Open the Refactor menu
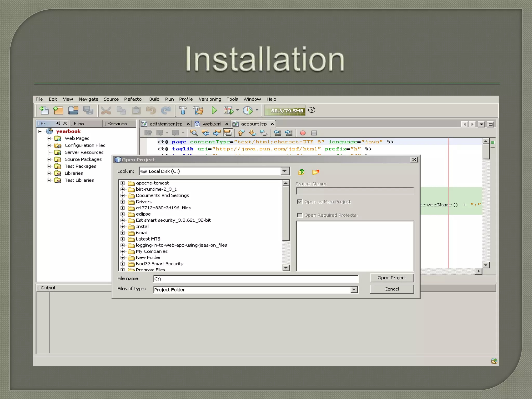532x399 pixels. click(x=134, y=99)
